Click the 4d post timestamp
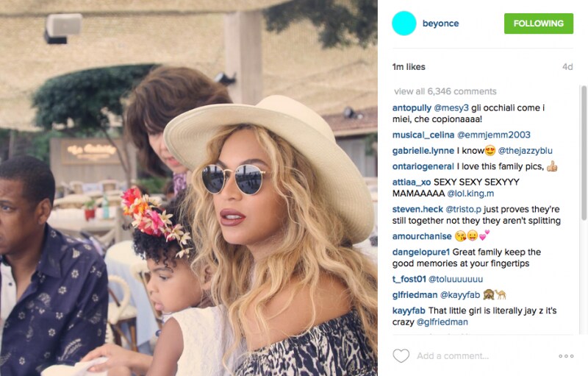This screenshot has width=588, height=376. click(567, 67)
